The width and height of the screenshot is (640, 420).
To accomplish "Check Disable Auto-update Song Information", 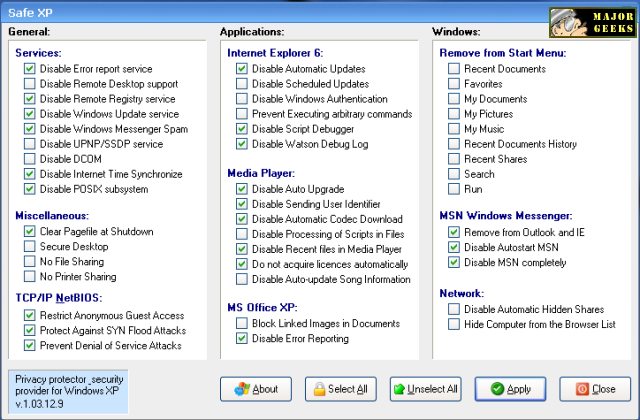I will [x=242, y=279].
